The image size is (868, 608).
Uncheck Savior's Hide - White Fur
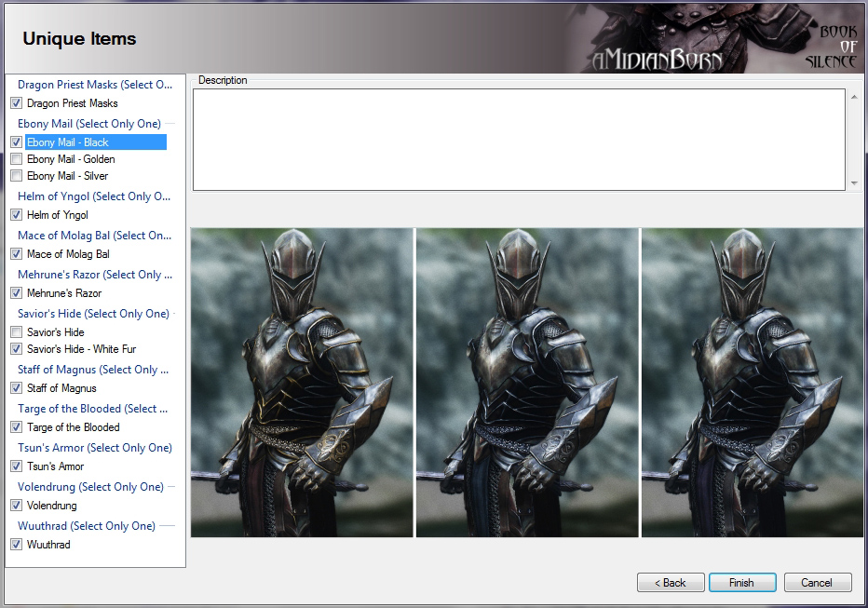[17, 349]
